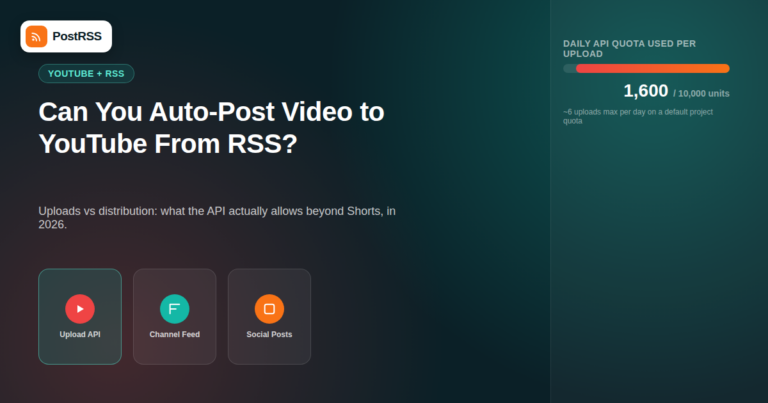Screen dimensions: 768x403
Task: Click the teal Channel Feed icon
Action: [174, 309]
